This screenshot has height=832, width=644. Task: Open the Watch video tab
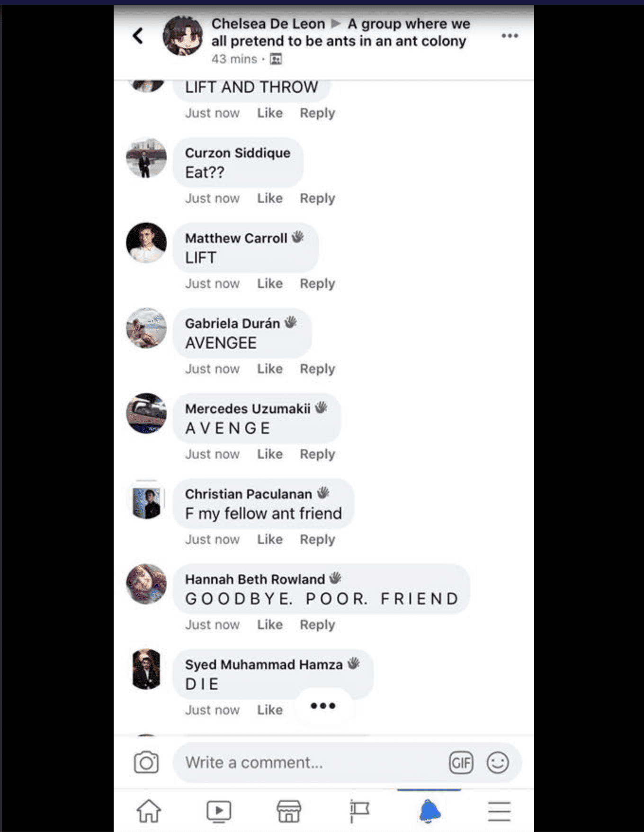pyautogui.click(x=219, y=811)
